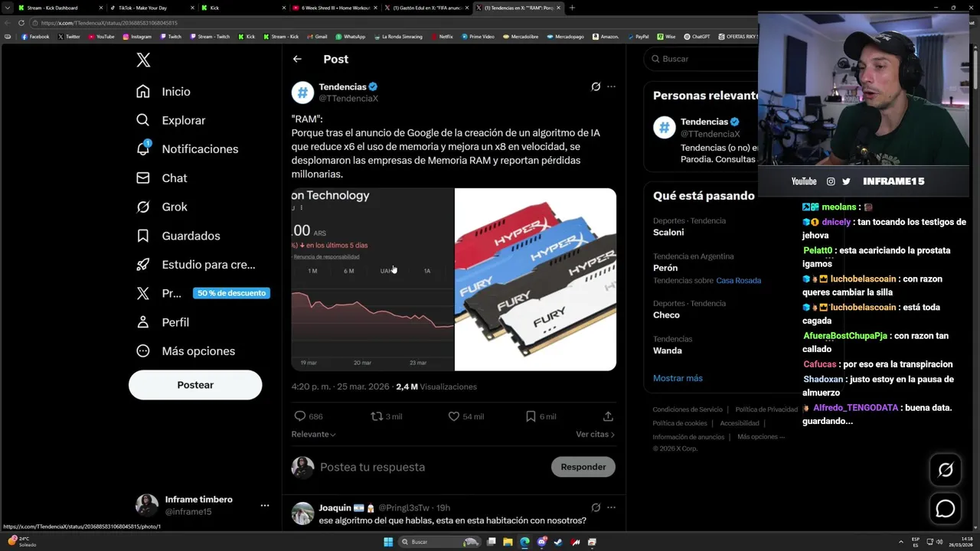Click the Responder button
The image size is (980, 551).
tap(583, 467)
